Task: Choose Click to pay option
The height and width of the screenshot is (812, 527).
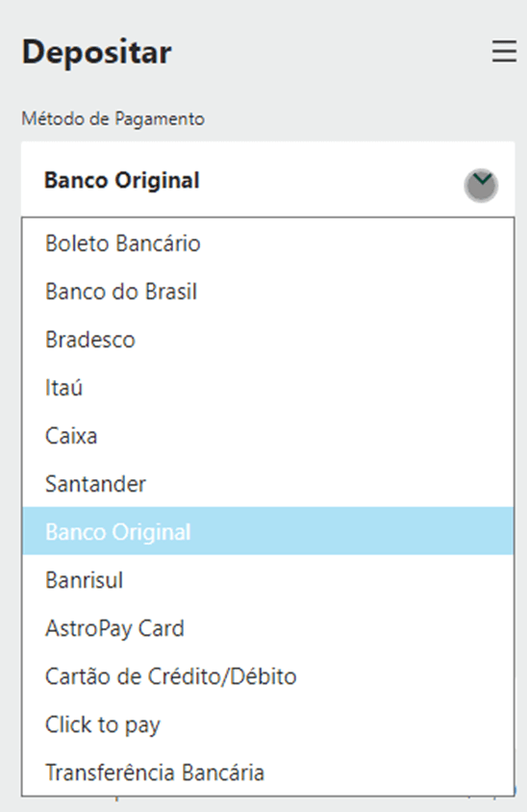Action: [268, 724]
